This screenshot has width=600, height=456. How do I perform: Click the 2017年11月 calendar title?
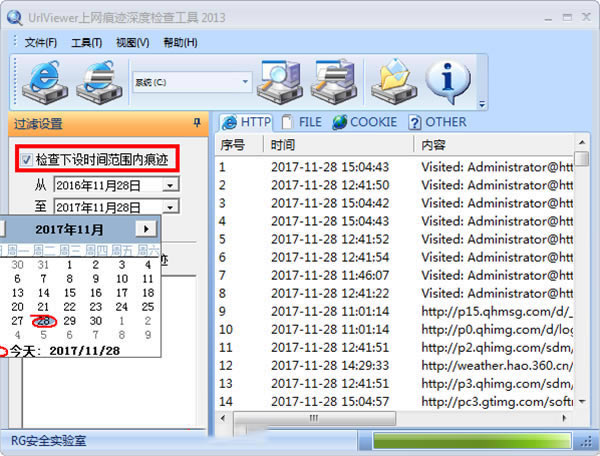pyautogui.click(x=69, y=230)
